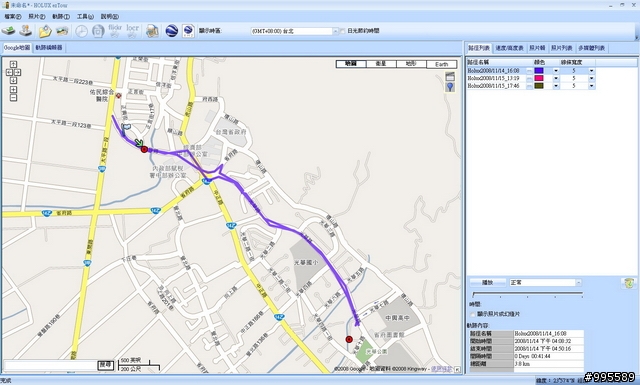Click the red marker near the park
Screen dimensions: 640x385
coord(349,339)
